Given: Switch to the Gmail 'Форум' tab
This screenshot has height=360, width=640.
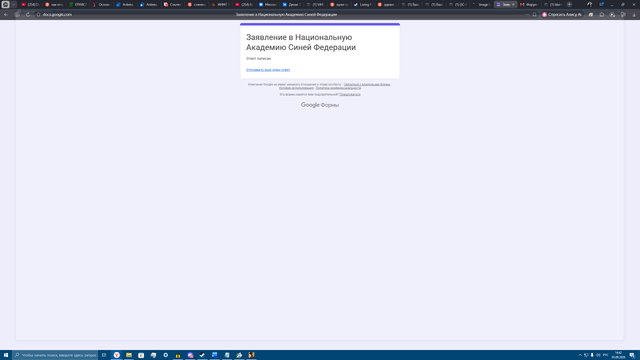Looking at the screenshot, I should [x=529, y=4].
